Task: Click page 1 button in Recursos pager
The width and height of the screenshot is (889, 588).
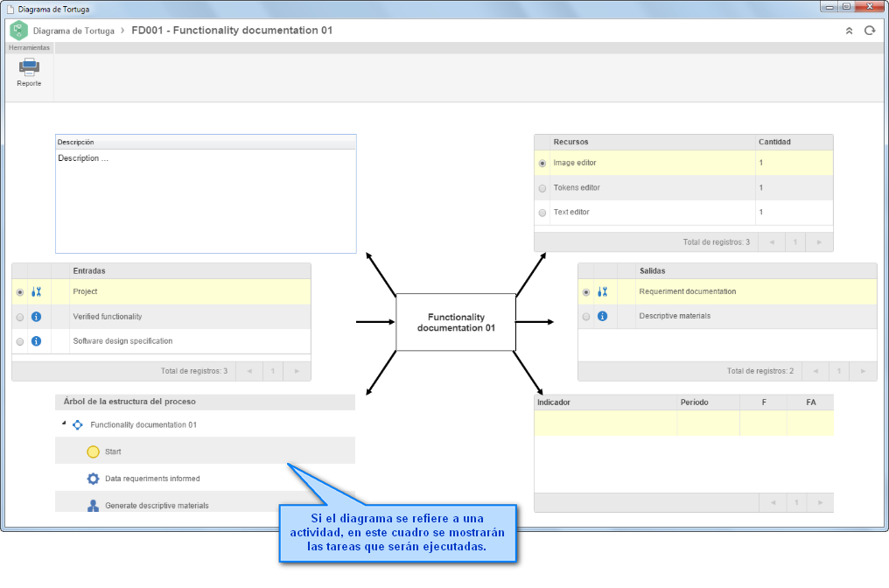Action: pyautogui.click(x=795, y=242)
